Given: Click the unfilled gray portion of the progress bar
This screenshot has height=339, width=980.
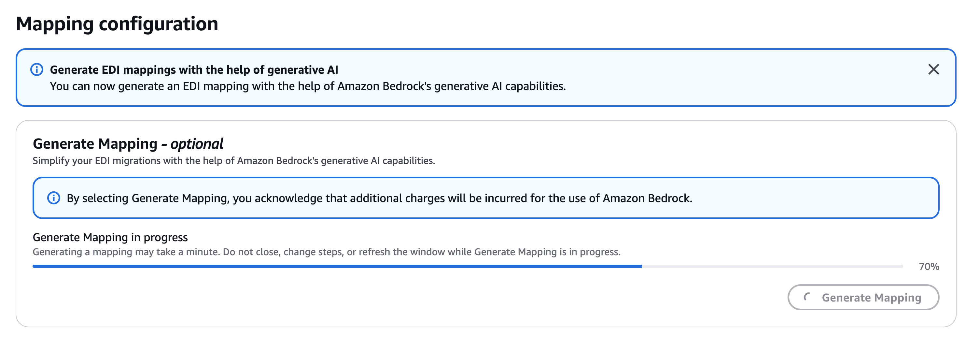Looking at the screenshot, I should [x=772, y=266].
